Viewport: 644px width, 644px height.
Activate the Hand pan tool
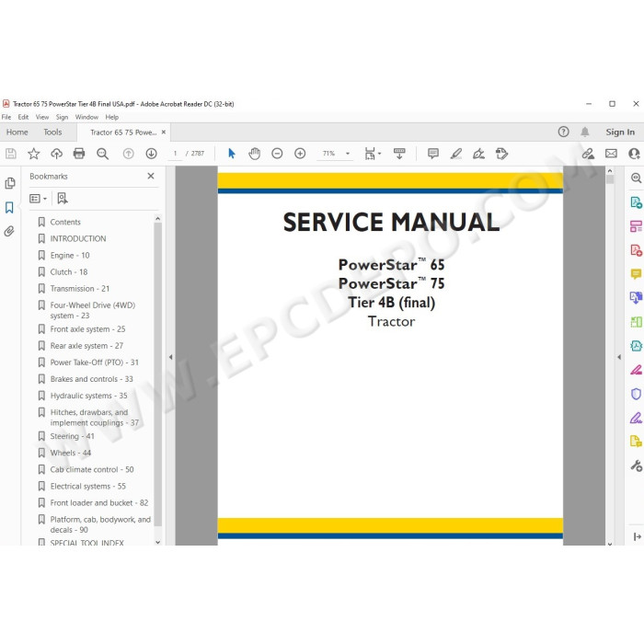coord(254,154)
